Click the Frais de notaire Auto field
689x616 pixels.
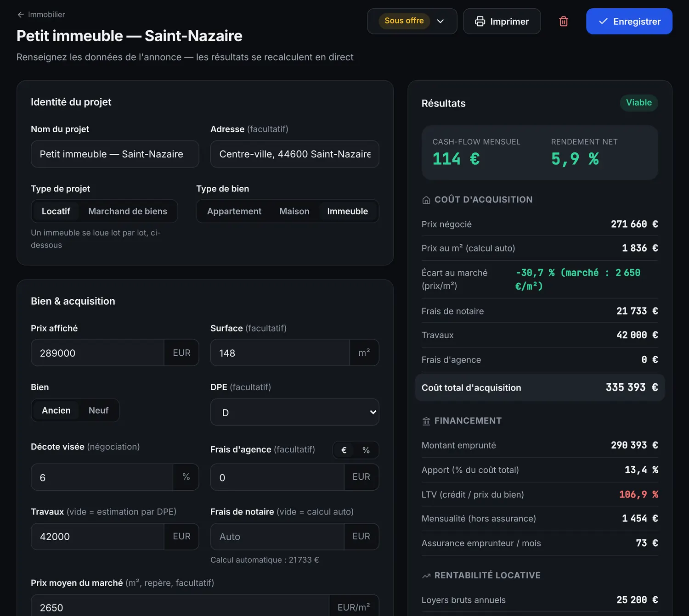coord(277,537)
